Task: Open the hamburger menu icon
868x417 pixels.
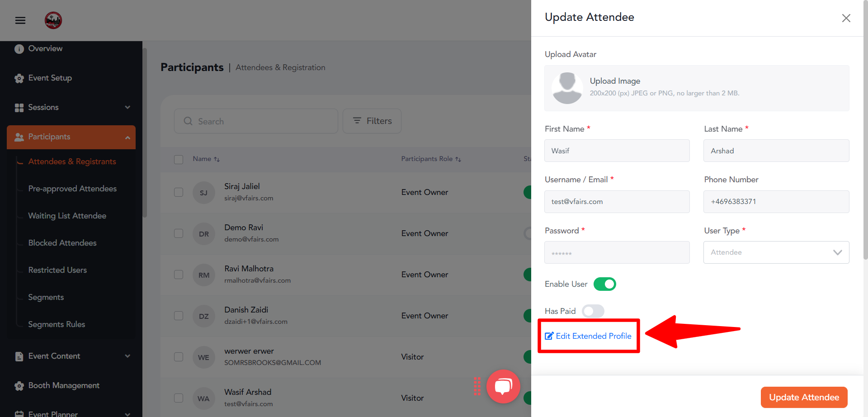Action: (x=20, y=20)
